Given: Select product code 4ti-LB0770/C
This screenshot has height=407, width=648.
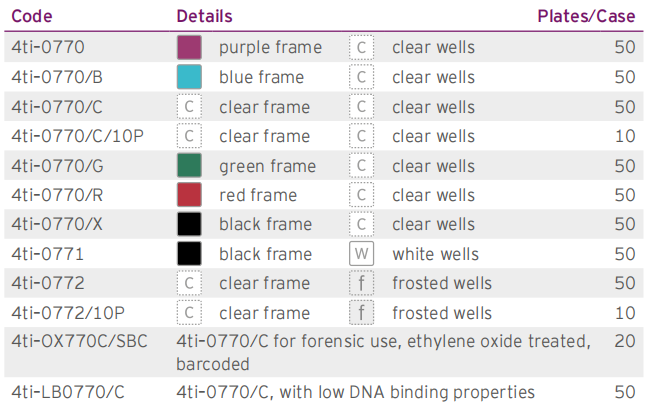Looking at the screenshot, I should [68, 392].
